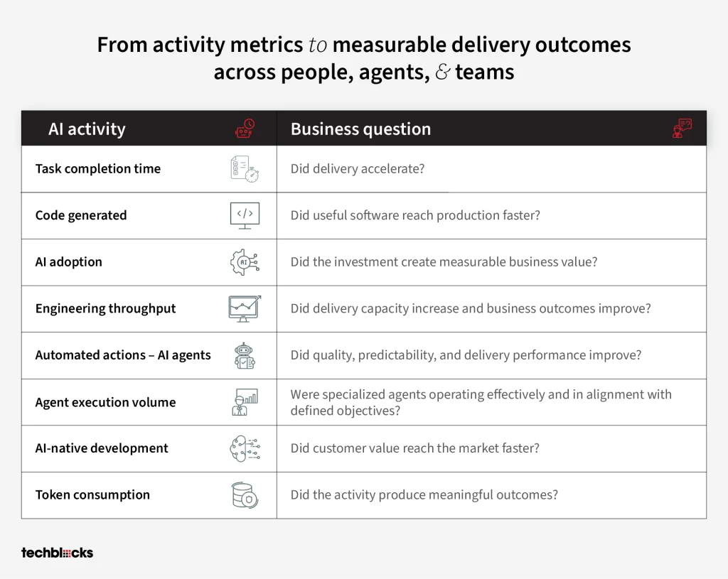The image size is (728, 579).
Task: Click the infographic main title text
Action: coord(364,58)
